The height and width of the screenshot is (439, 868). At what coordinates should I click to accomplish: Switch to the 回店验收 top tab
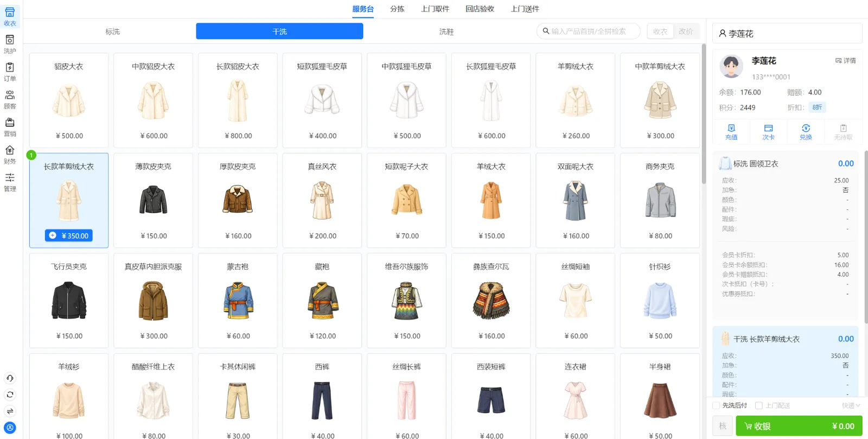pyautogui.click(x=480, y=9)
